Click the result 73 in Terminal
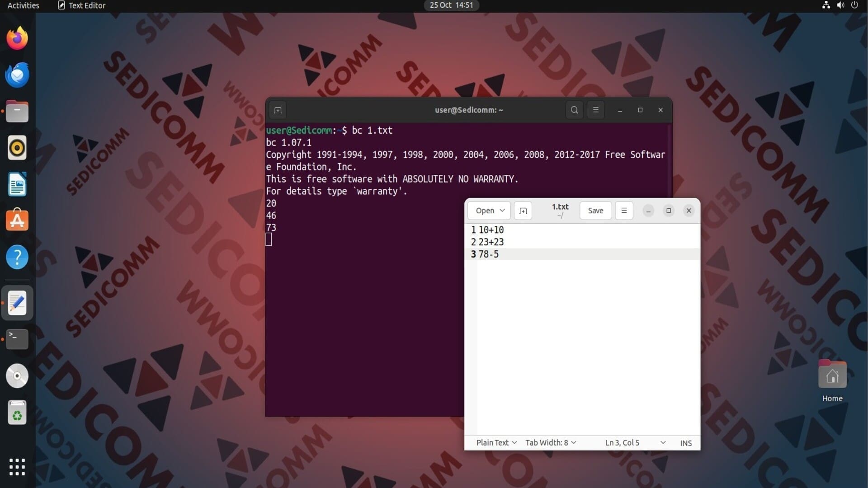The height and width of the screenshot is (488, 868). (271, 228)
